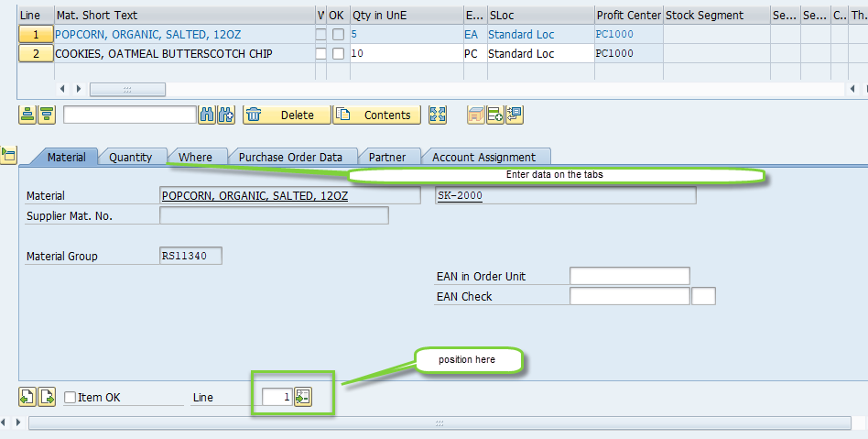Click the wide EAN Check field
The image size is (868, 439).
pyautogui.click(x=630, y=296)
